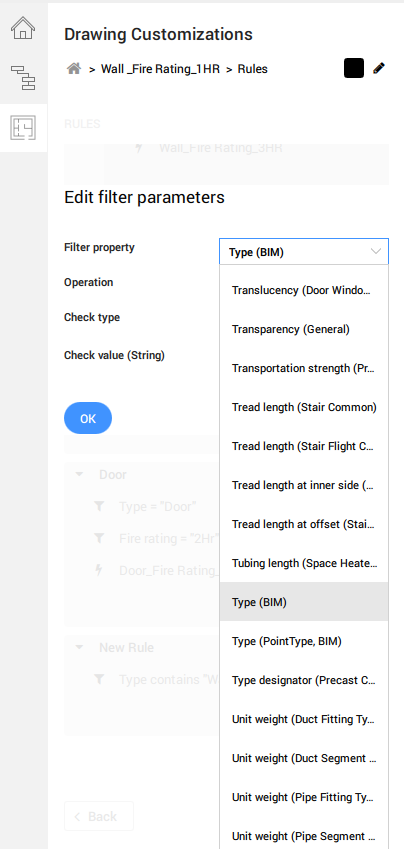The height and width of the screenshot is (849, 404).
Task: Open the structure tree icon in the sidebar
Action: click(x=23, y=77)
